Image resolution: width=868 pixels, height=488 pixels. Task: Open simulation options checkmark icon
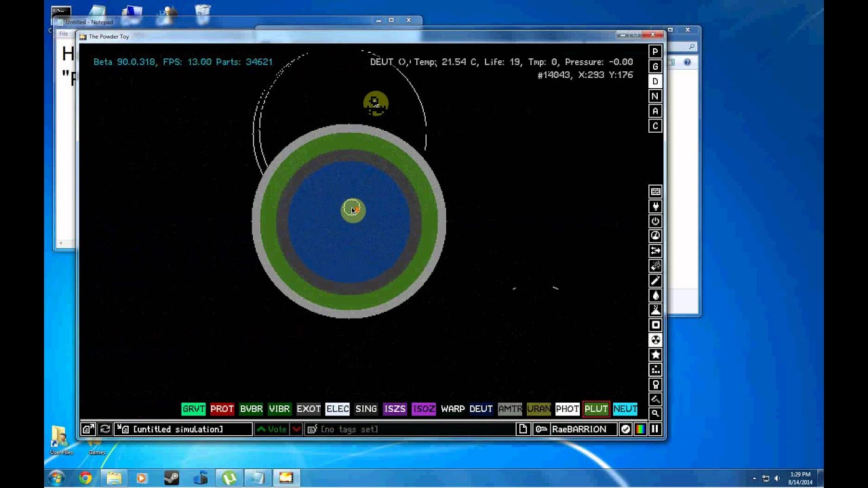click(x=625, y=429)
